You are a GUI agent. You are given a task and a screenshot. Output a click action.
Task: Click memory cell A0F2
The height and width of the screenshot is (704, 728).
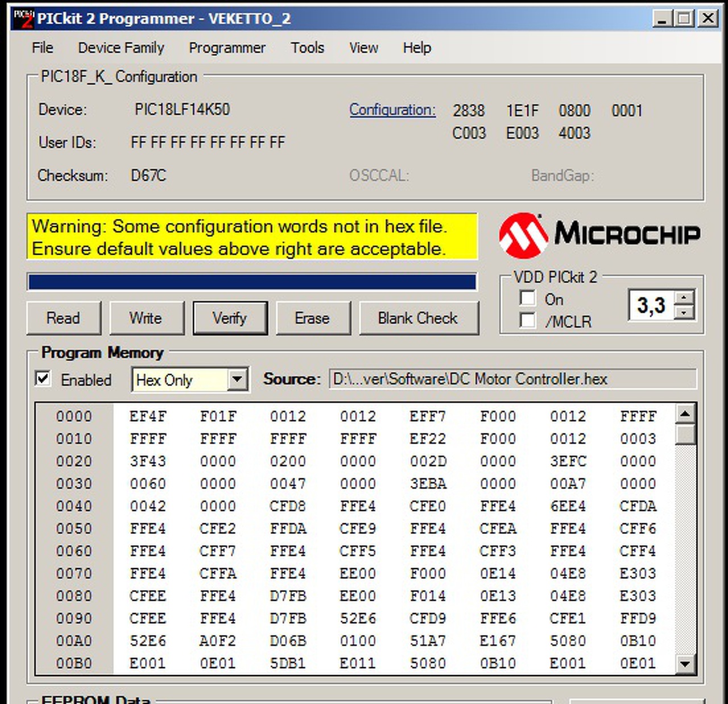point(218,641)
